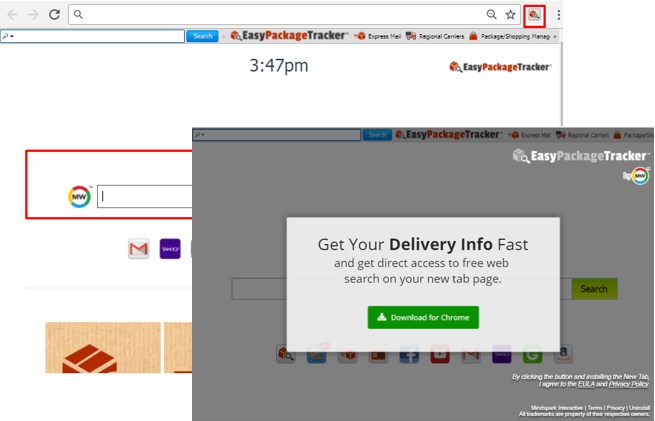Click the Uninstall footer link
The image size is (655, 421).
[640, 408]
